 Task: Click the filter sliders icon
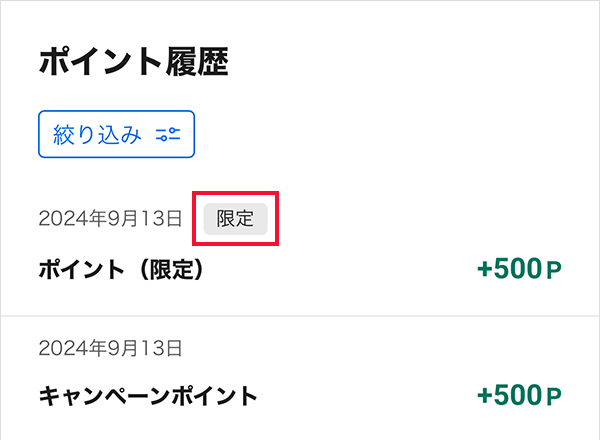[168, 134]
